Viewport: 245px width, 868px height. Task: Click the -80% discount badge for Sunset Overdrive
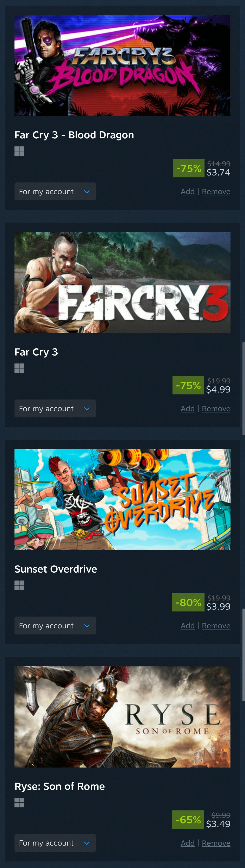(x=188, y=602)
